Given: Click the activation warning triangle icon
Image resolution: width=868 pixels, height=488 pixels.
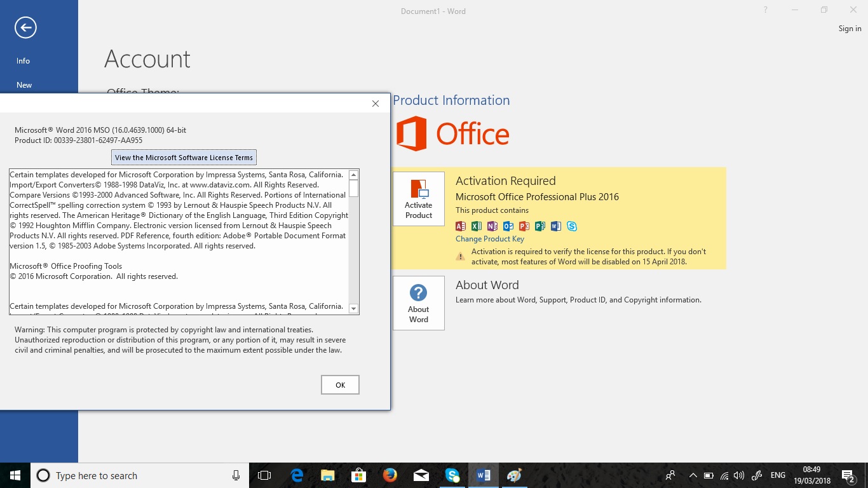Looking at the screenshot, I should tap(461, 257).
